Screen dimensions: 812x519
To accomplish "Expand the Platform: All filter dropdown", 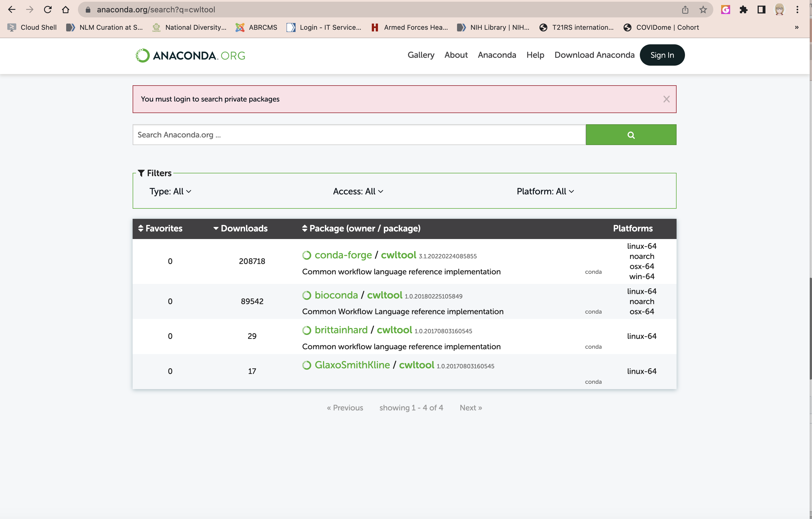I will [x=545, y=191].
